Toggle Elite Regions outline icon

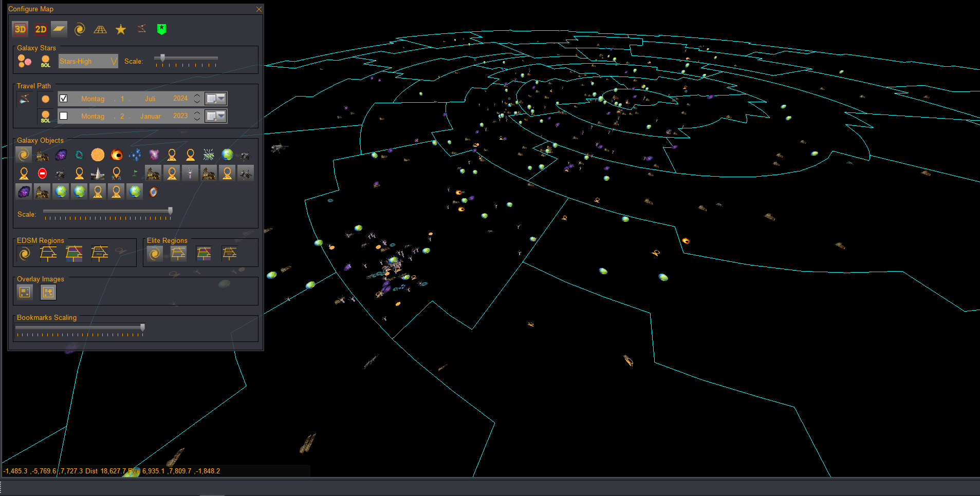pos(178,254)
